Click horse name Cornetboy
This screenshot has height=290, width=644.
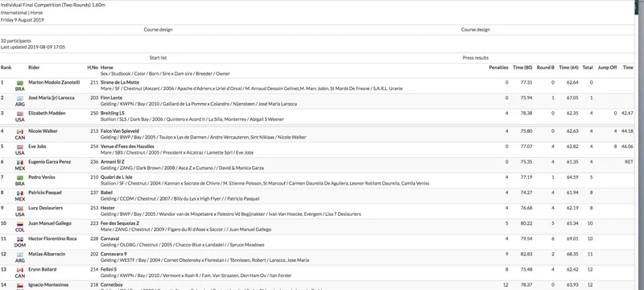[x=112, y=284]
